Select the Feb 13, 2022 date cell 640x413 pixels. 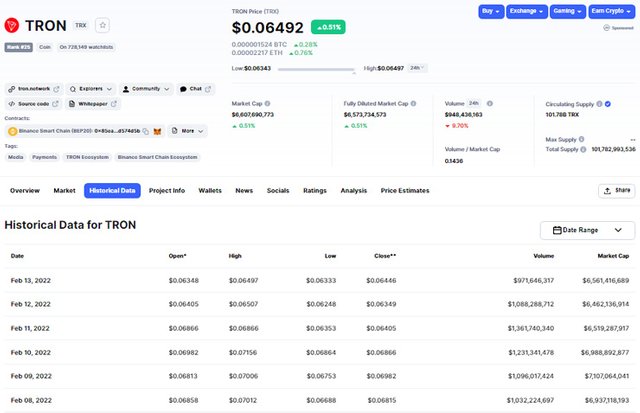(x=31, y=281)
